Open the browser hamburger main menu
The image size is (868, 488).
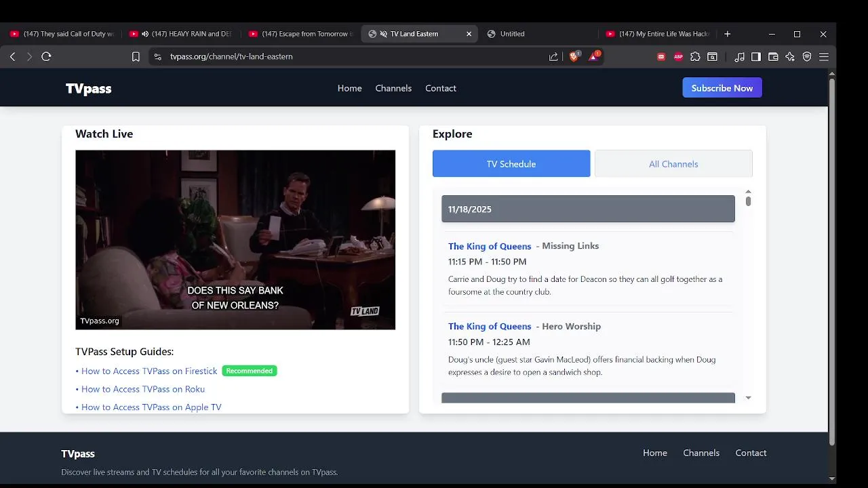tap(824, 57)
